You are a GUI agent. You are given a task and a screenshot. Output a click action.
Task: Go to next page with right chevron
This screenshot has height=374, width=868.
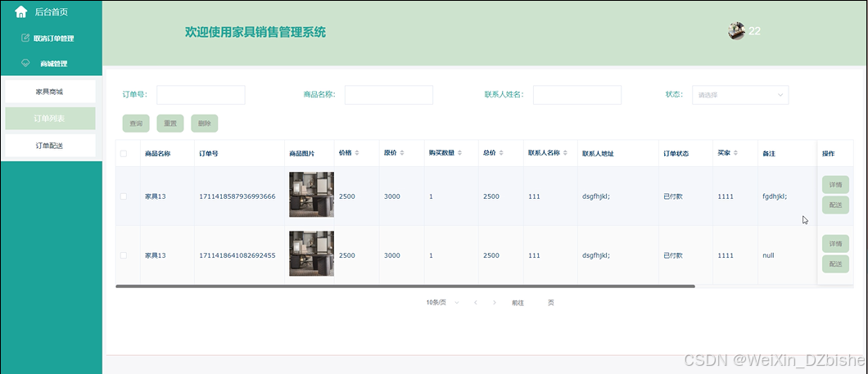coord(494,303)
